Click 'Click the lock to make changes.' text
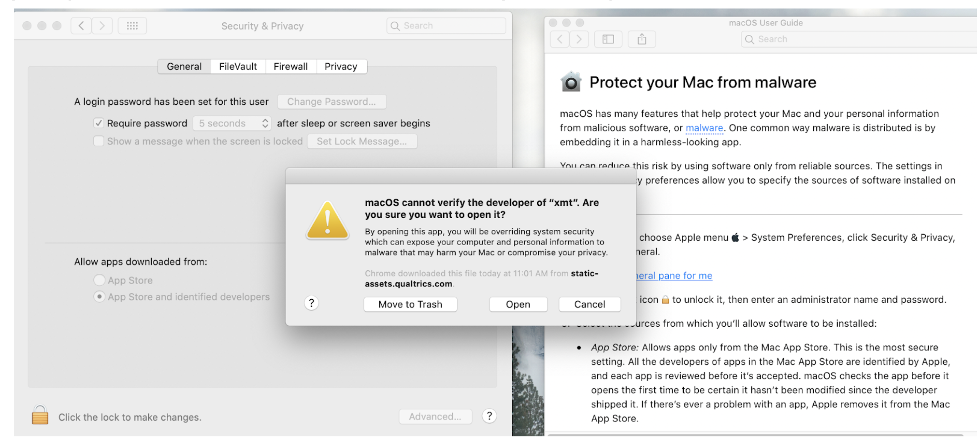Screen dimensions: 980x441 pos(130,417)
